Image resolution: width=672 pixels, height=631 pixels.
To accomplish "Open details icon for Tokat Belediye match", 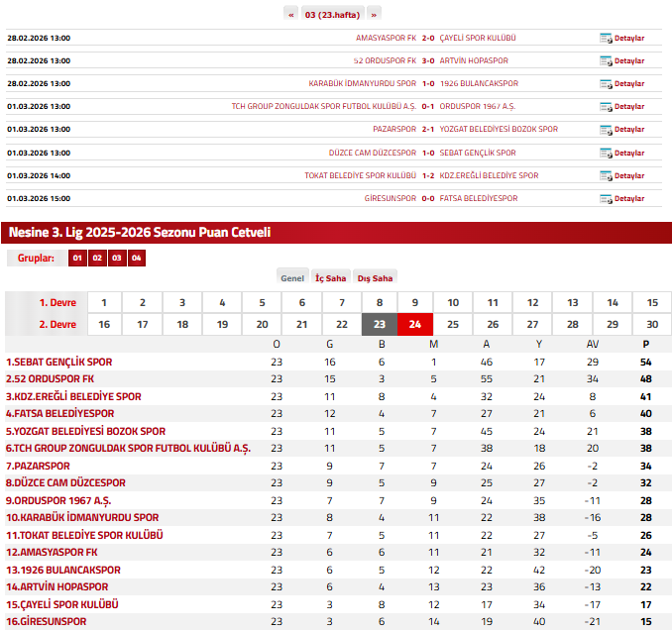I will 606,175.
